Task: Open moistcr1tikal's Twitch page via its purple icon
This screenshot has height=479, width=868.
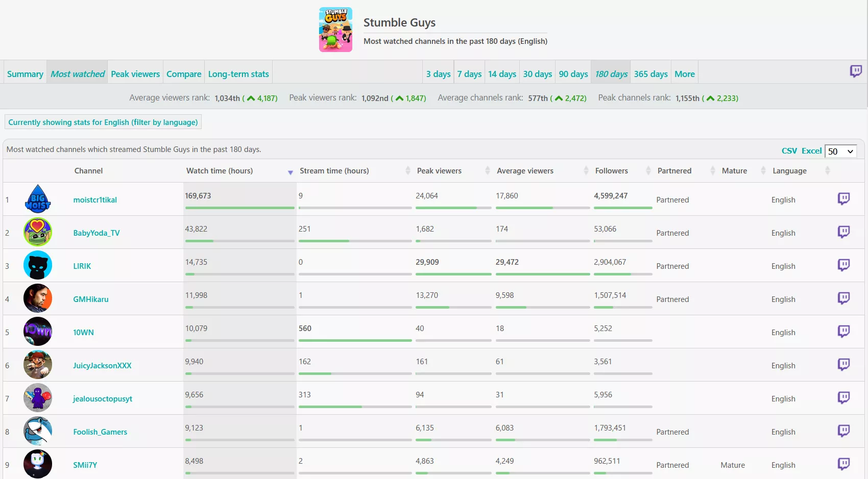Action: pos(843,198)
